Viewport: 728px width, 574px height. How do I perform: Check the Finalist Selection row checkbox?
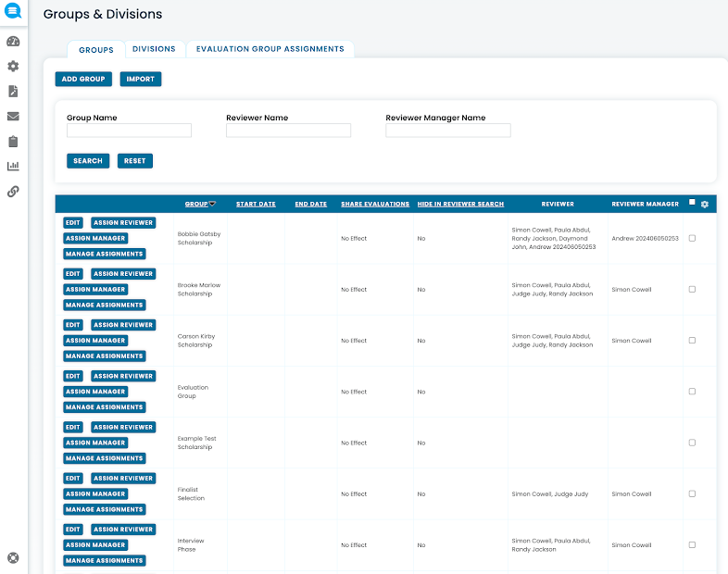pyautogui.click(x=692, y=493)
